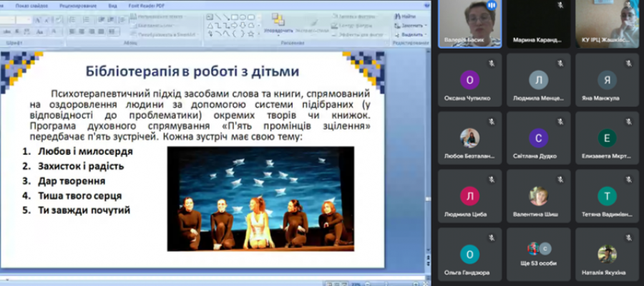644x286 pixels.
Task: Select the Ольга Гандзюра participant tile
Action: click(469, 254)
